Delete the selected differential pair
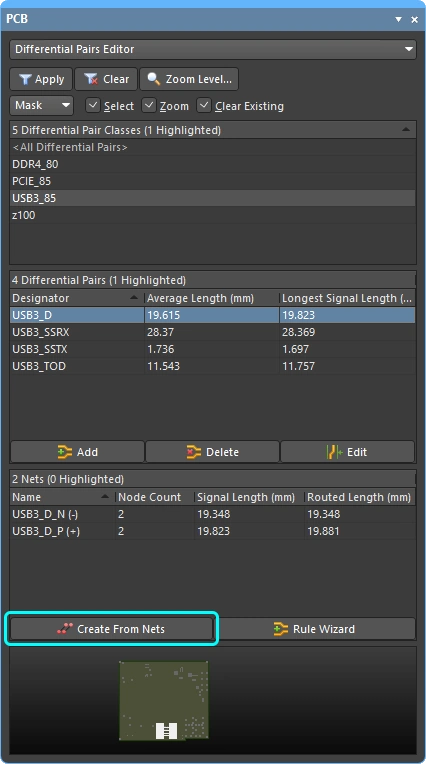426x764 pixels. 213,452
